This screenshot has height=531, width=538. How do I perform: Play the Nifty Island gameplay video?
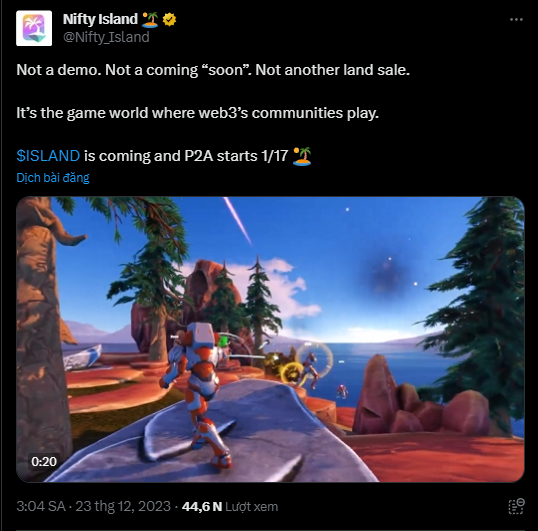point(270,339)
